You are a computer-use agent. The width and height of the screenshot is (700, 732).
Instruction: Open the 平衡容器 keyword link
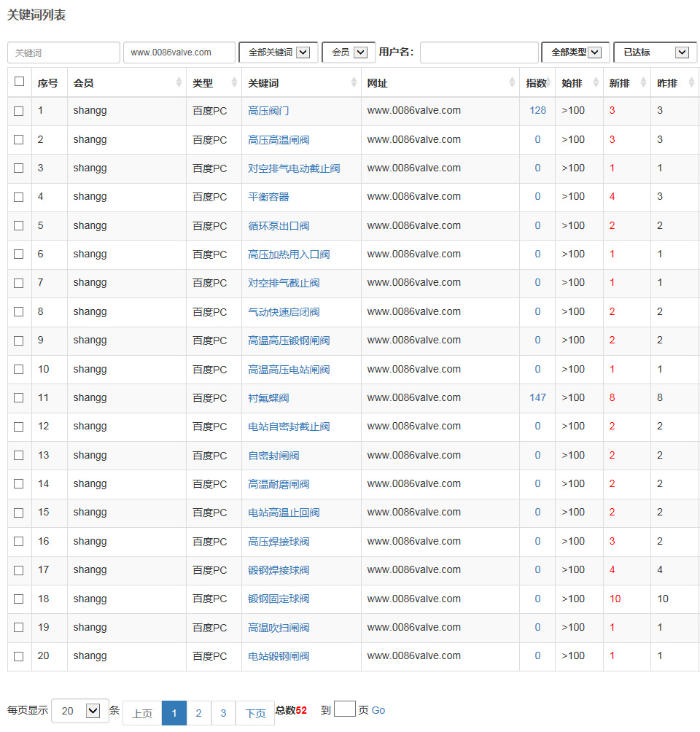coord(268,197)
